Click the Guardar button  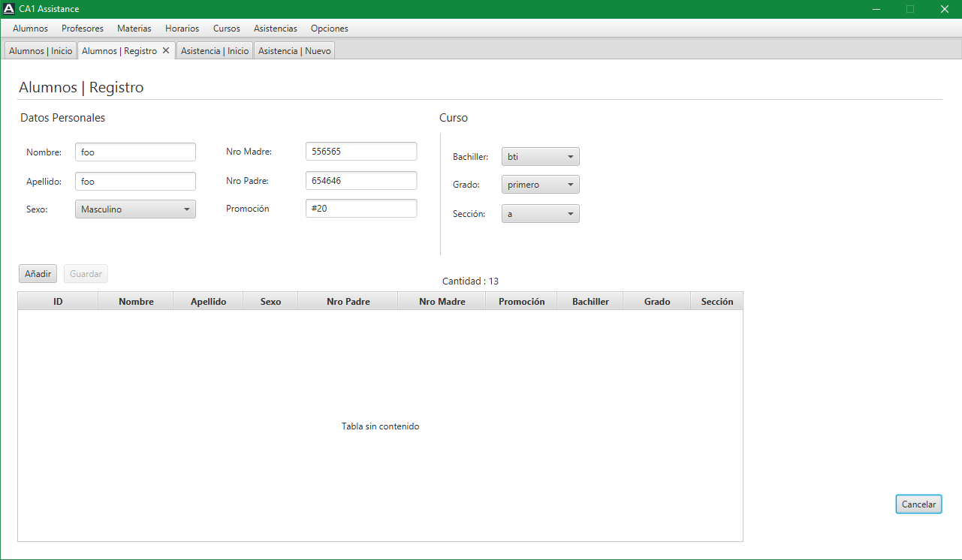pyautogui.click(x=86, y=274)
